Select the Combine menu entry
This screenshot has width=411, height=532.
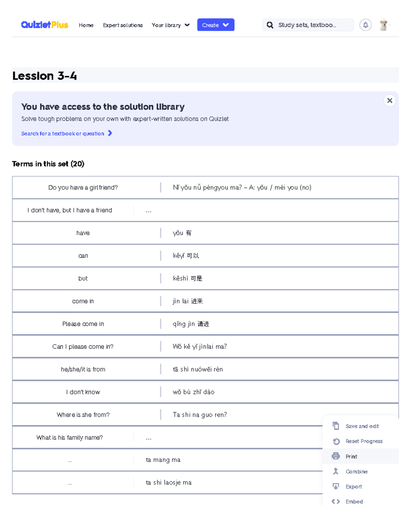(356, 471)
